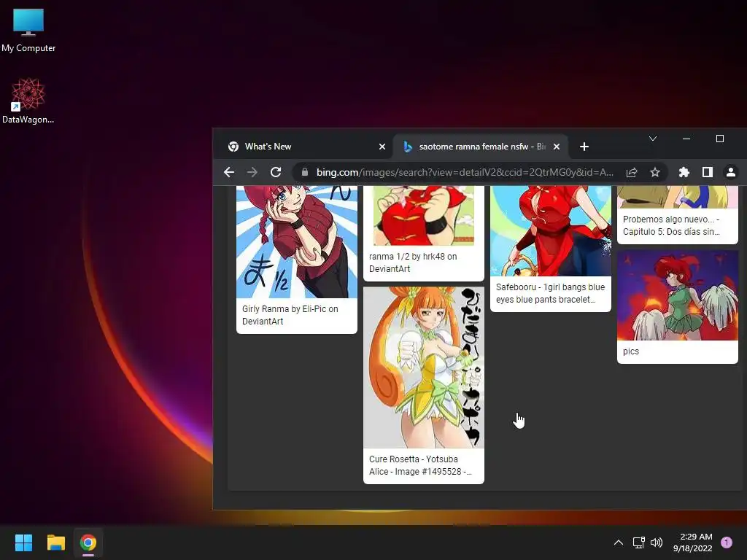The image size is (747, 560).
Task: Click 'Probemos algo nuevo' caption
Action: point(671,225)
